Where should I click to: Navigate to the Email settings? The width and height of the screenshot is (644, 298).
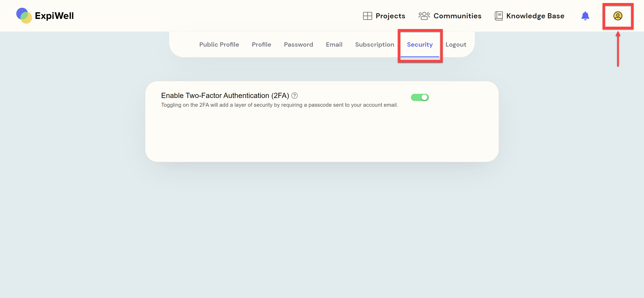click(334, 44)
